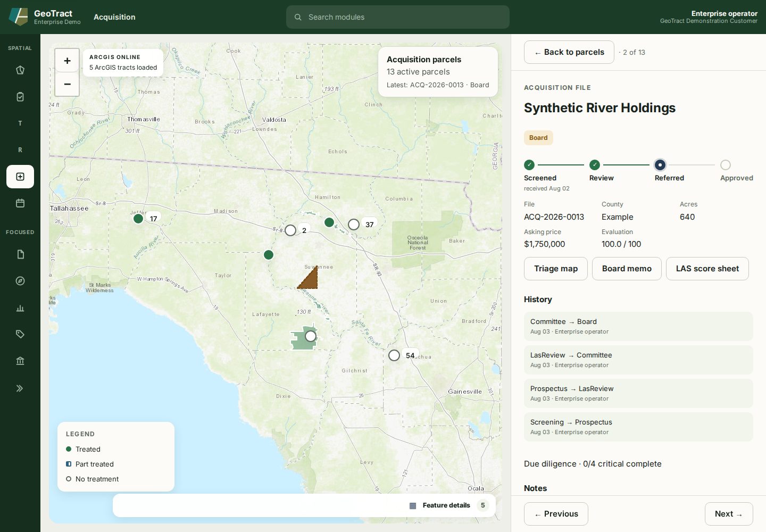Viewport: 766px width, 532px height.
Task: Click the active Acquisition plus-square icon
Action: pos(20,177)
